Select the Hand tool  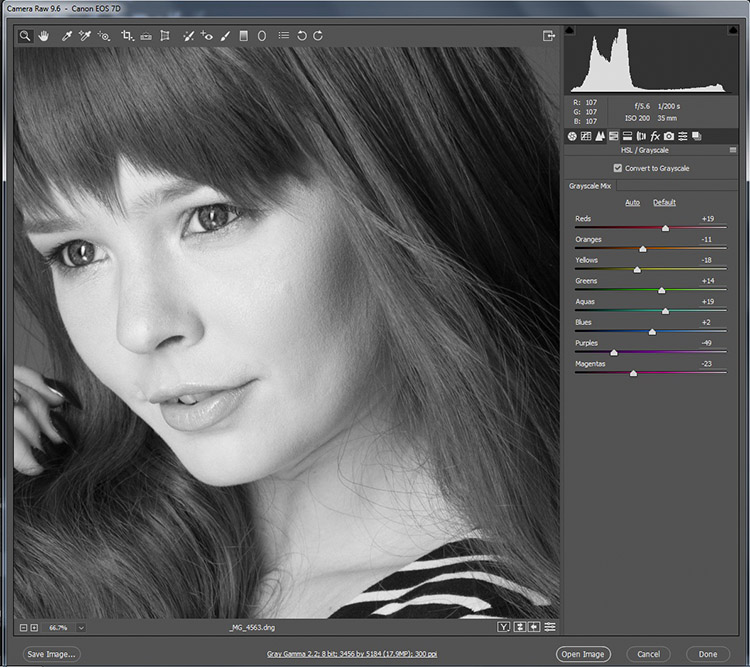44,36
